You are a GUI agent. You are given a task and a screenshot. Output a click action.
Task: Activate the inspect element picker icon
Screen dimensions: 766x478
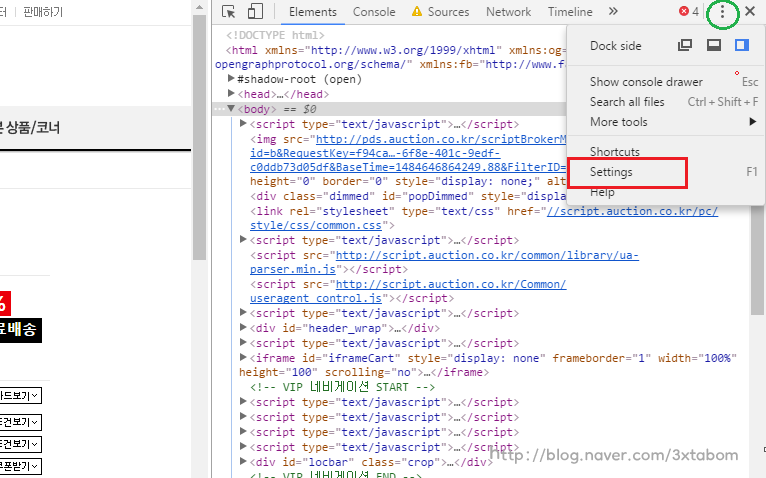(x=228, y=11)
